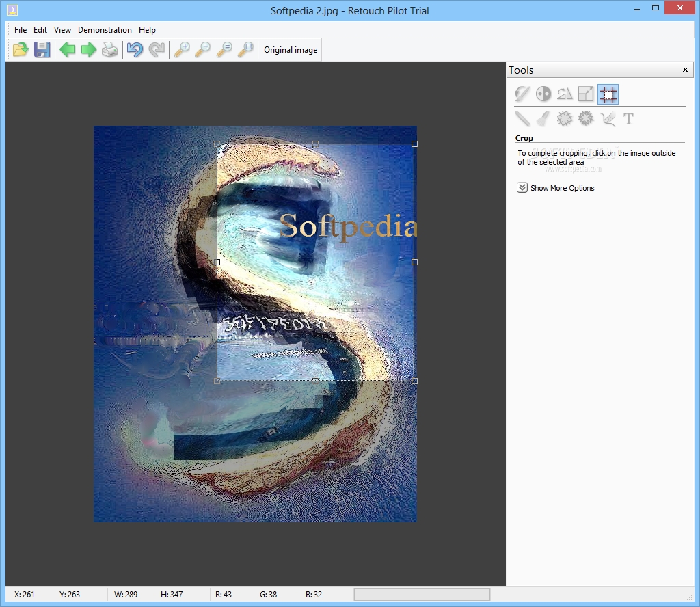Select the Text T tool

click(x=629, y=119)
